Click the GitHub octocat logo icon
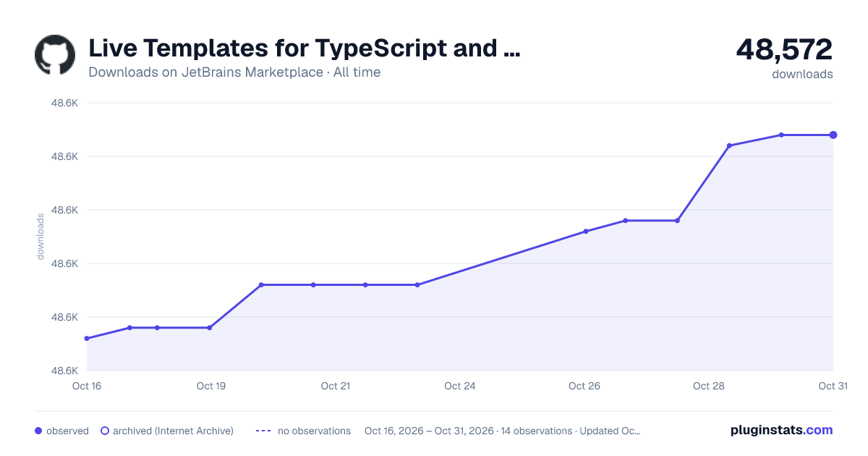This screenshot has height=456, width=868. tap(55, 54)
